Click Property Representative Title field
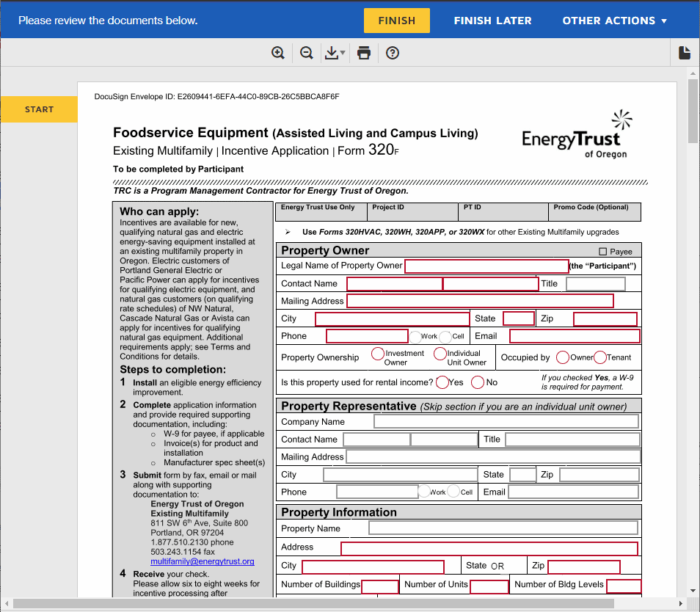700x612 pixels. tap(573, 440)
